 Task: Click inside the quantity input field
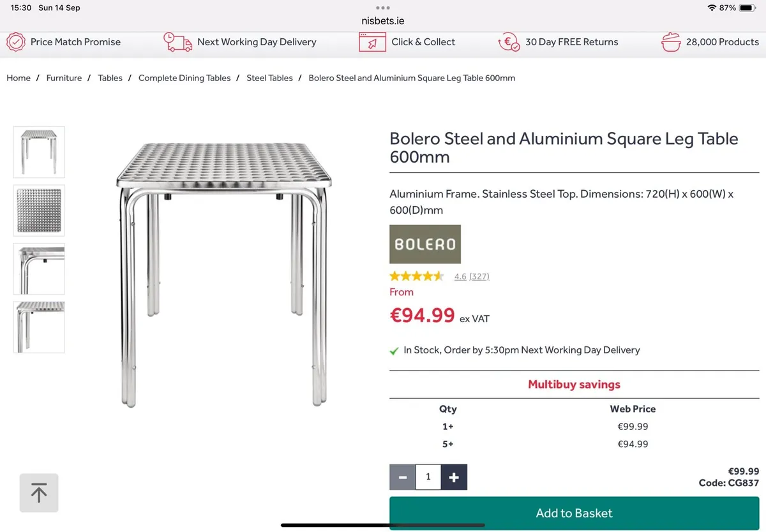coord(428,477)
